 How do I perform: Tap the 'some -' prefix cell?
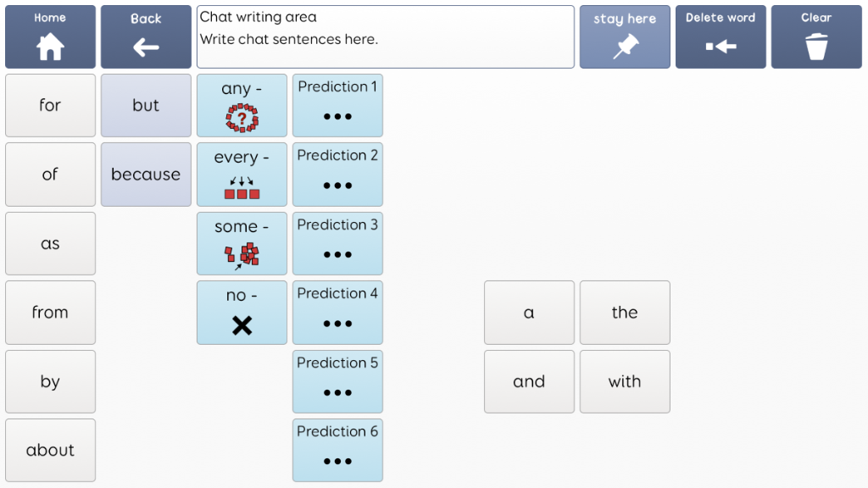pyautogui.click(x=242, y=243)
